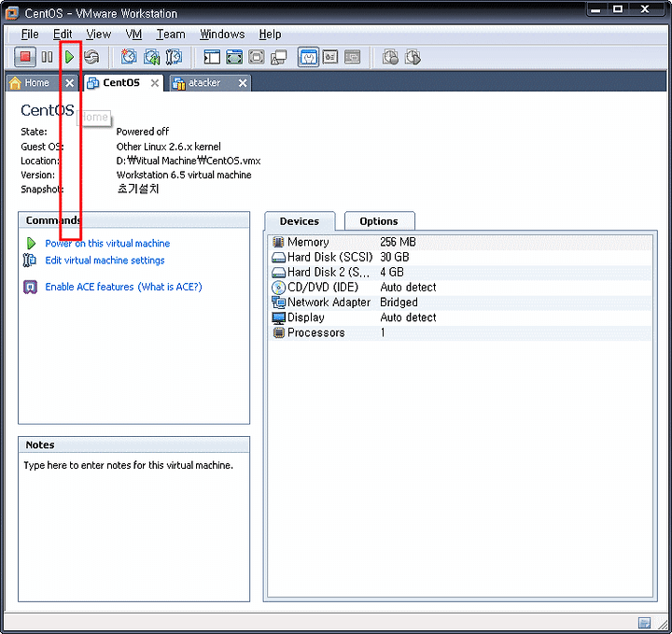Viewport: 672px width, 634px height.
Task: Click the Powered off state text
Action: 142,132
